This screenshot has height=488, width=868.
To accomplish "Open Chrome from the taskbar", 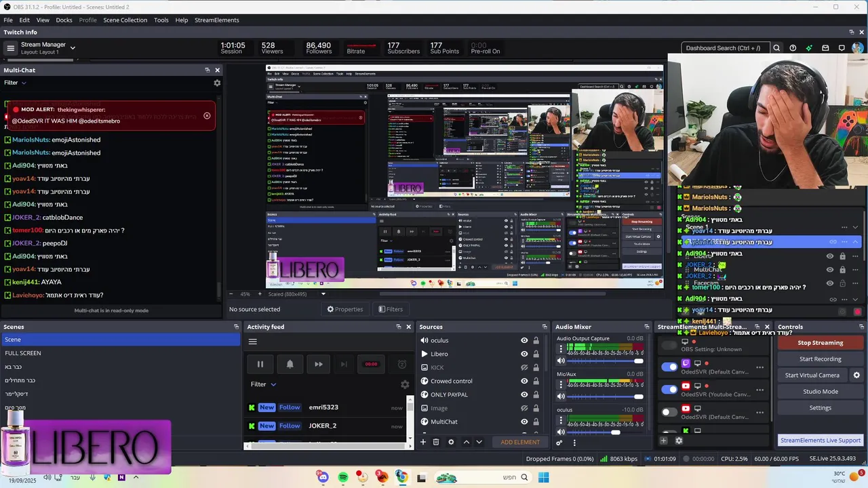I will pos(401,477).
